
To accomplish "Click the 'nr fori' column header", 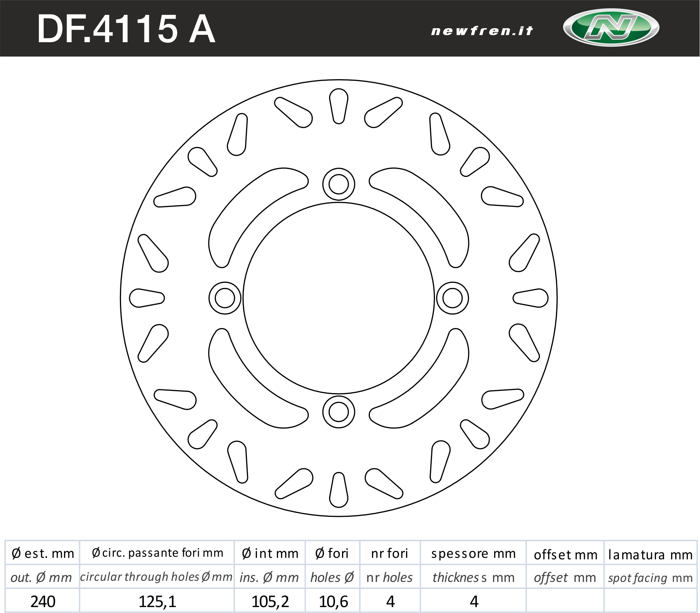I will 390,553.
